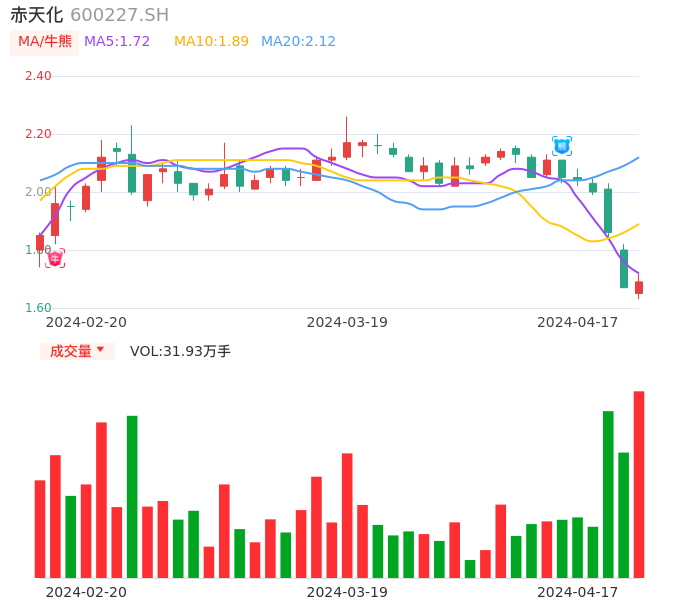The width and height of the screenshot is (686, 606).
Task: Click 2024-02-20 date under the volume chart
Action: click(x=86, y=592)
